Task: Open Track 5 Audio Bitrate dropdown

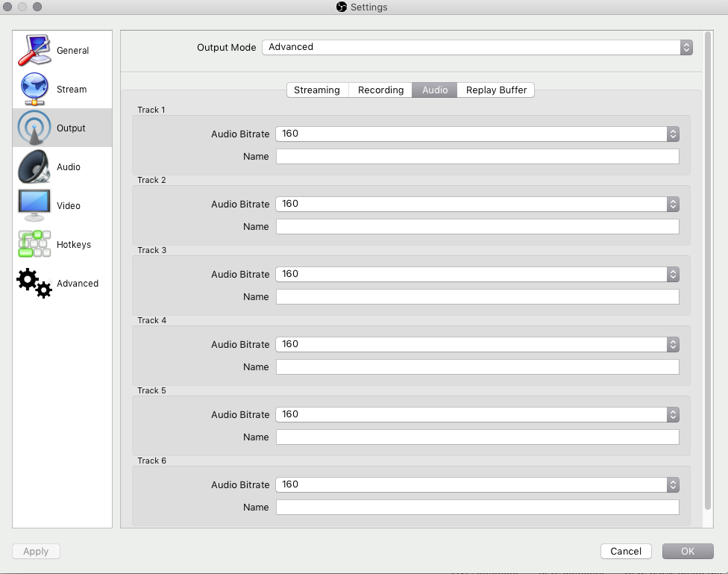Action: tap(477, 414)
